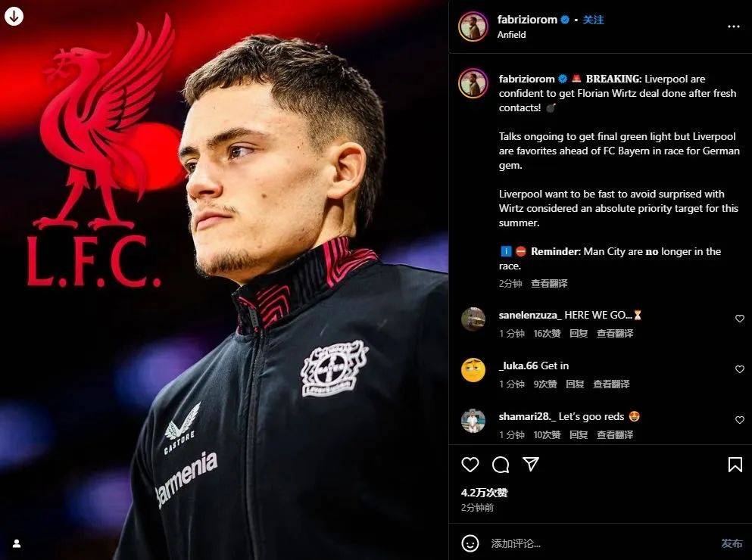The image size is (752, 560).
Task: Post comment with the 发布 button
Action: point(732,543)
